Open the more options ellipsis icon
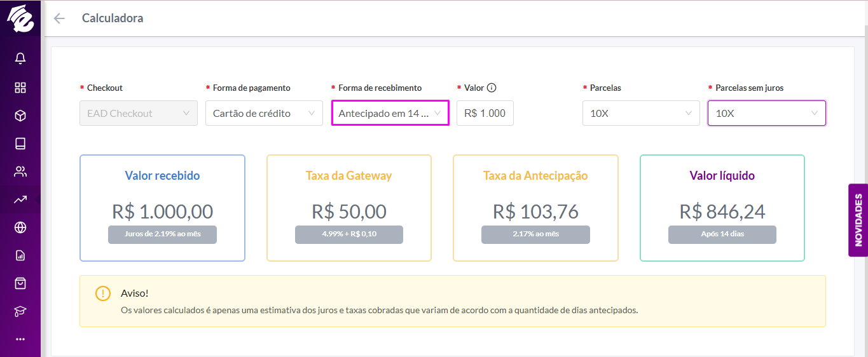The image size is (868, 357). [x=20, y=339]
